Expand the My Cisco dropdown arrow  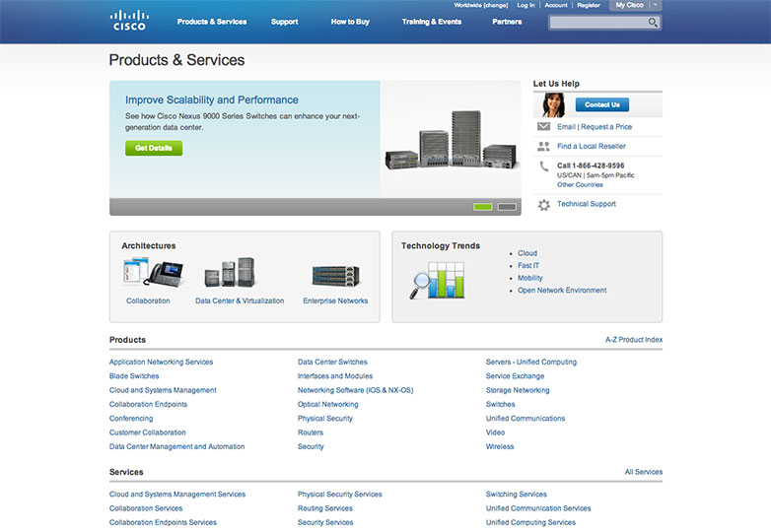(656, 5)
